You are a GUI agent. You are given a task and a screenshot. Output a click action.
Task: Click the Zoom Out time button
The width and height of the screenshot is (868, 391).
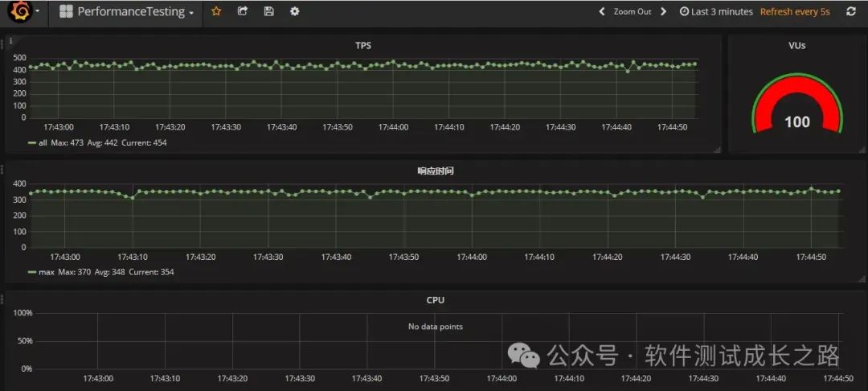(x=633, y=11)
